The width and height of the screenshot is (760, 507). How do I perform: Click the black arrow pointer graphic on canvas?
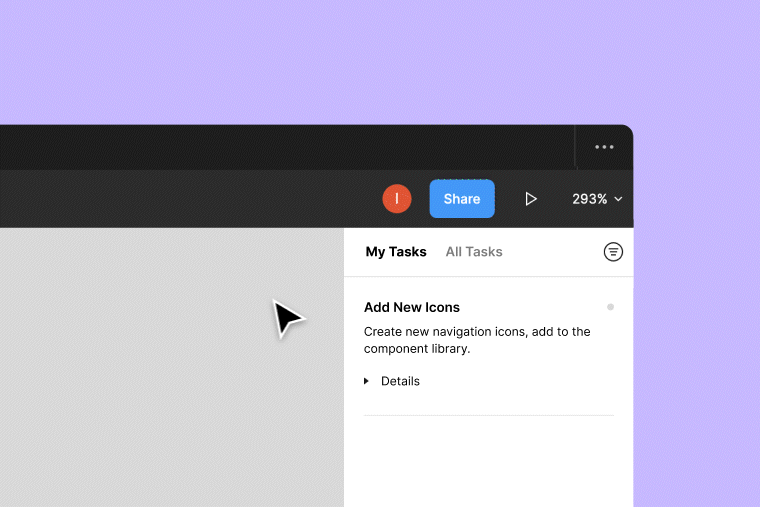286,318
